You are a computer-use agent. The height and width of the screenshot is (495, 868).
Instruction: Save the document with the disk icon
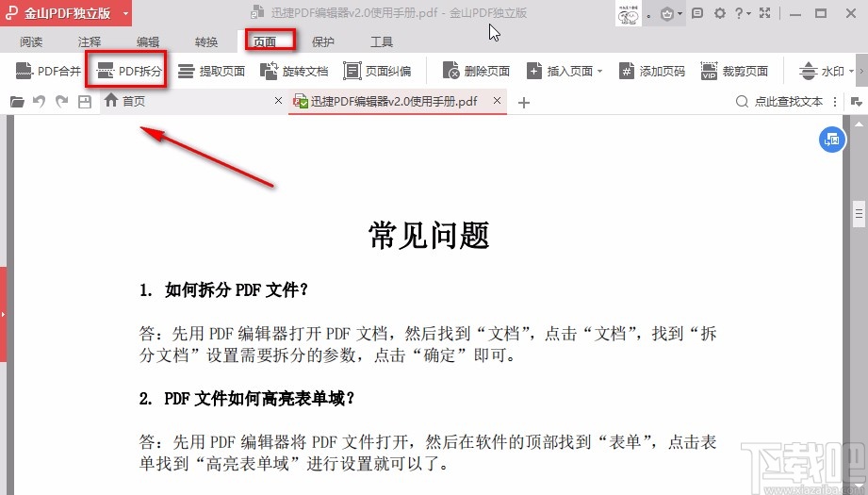coord(84,102)
